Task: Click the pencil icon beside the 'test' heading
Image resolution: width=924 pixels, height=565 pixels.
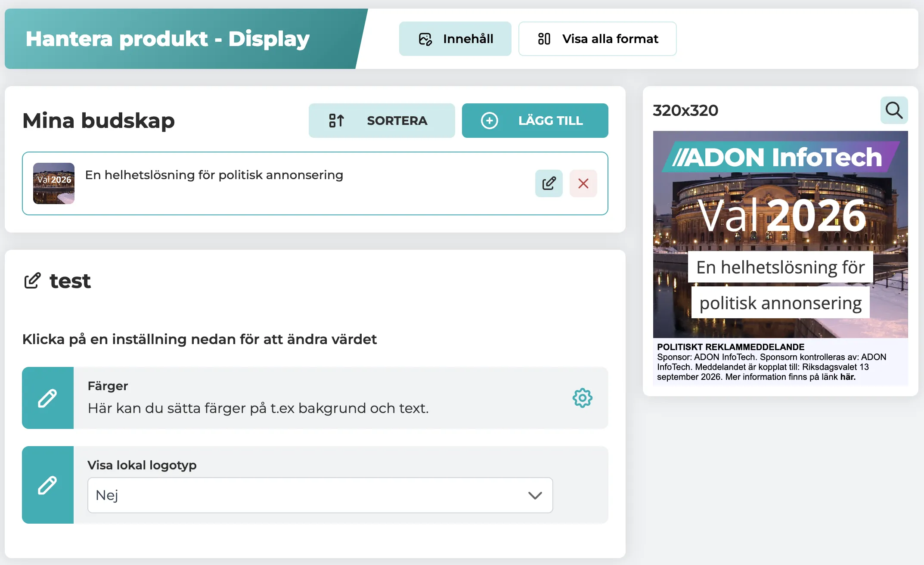Action: click(32, 281)
